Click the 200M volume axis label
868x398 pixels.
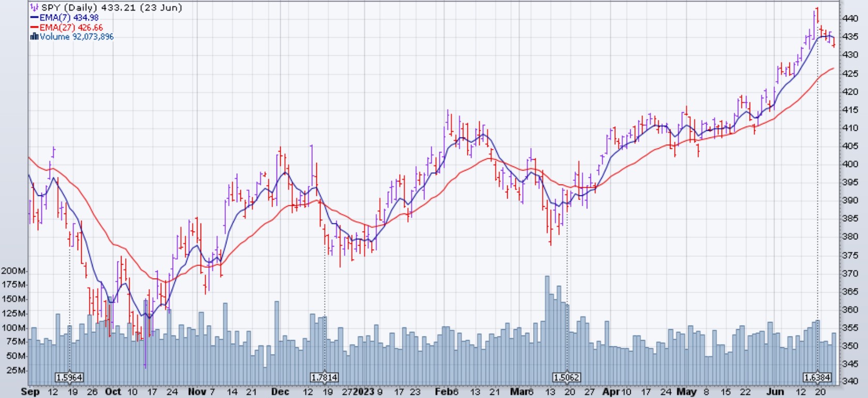[14, 271]
